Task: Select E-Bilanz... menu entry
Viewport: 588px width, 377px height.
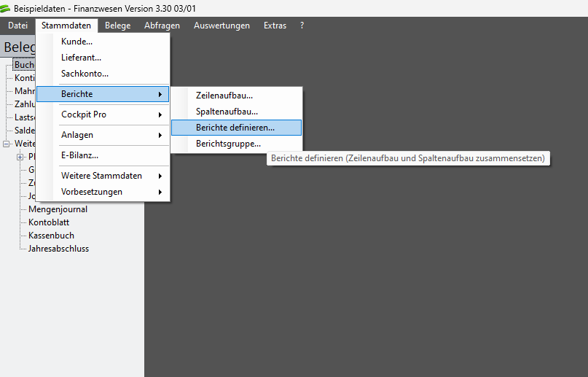Action: click(x=79, y=155)
